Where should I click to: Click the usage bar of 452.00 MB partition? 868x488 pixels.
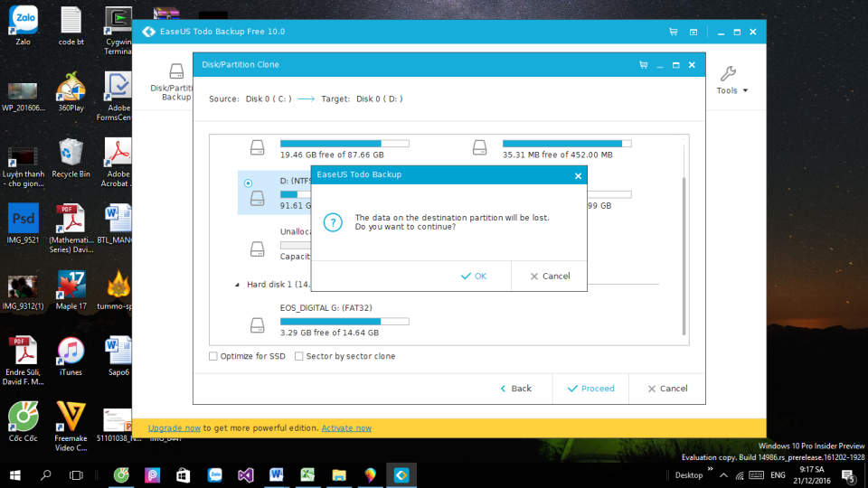(x=567, y=144)
